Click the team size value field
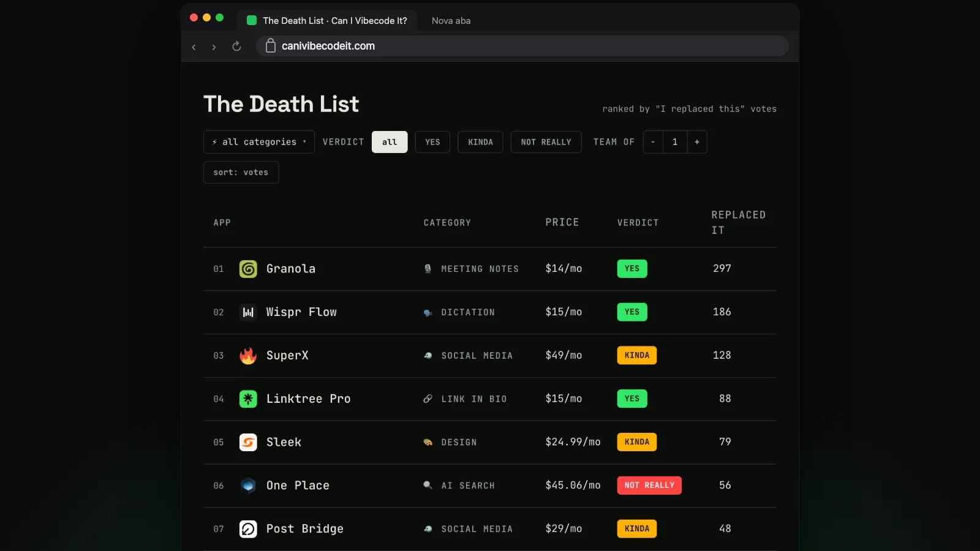This screenshot has height=551, width=980. pos(675,142)
